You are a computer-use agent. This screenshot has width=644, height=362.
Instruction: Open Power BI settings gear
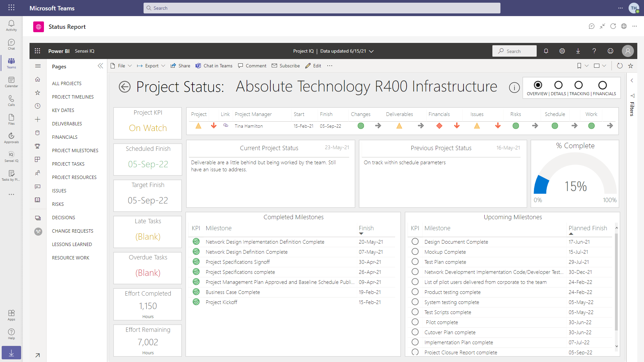coord(562,51)
